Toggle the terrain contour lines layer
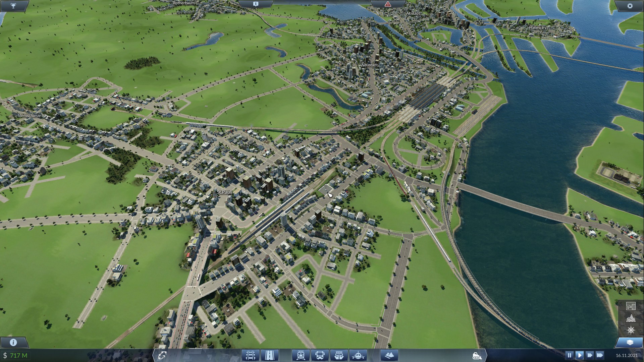Viewport: 644px width, 362px height. [x=631, y=318]
